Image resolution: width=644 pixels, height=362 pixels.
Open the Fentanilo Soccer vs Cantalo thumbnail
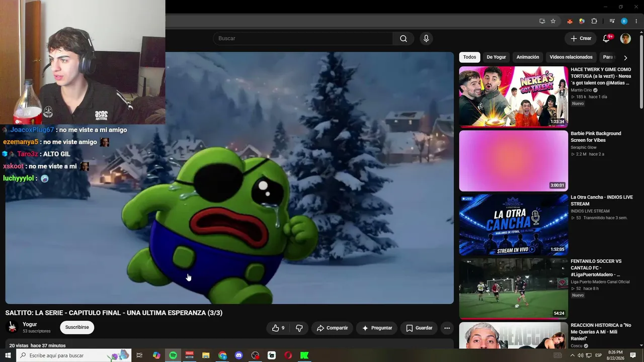point(514,289)
